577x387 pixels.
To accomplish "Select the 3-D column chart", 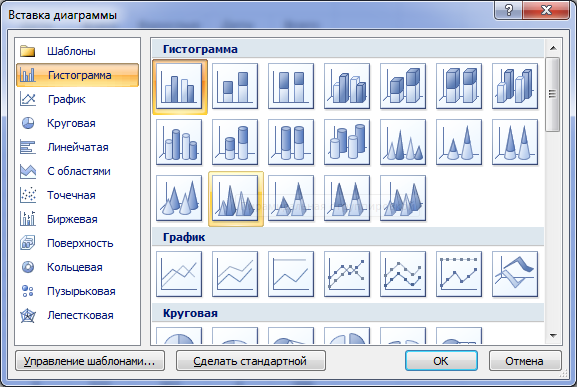I will [x=515, y=86].
